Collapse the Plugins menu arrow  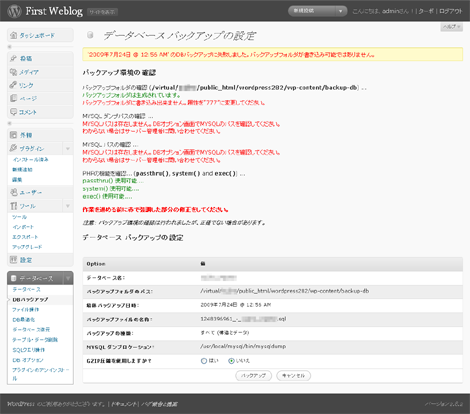68,148
